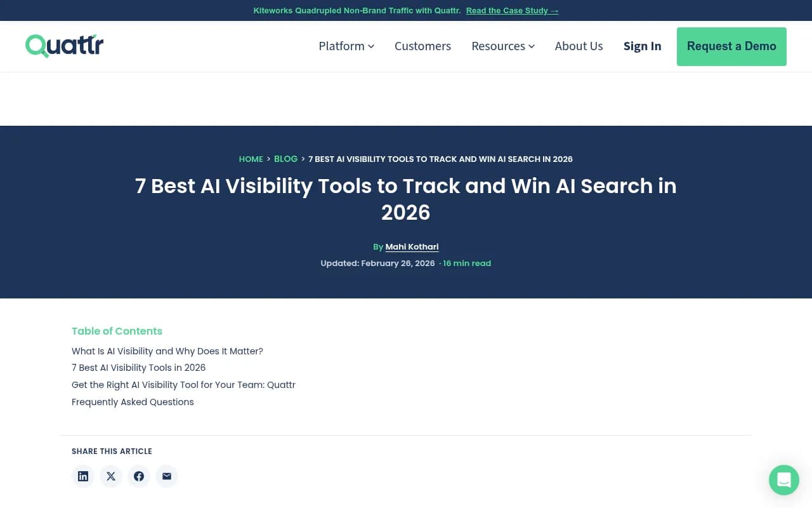
Task: Jump to 'What Is AI Visibility and Why Does It Matter?'
Action: [x=167, y=351]
